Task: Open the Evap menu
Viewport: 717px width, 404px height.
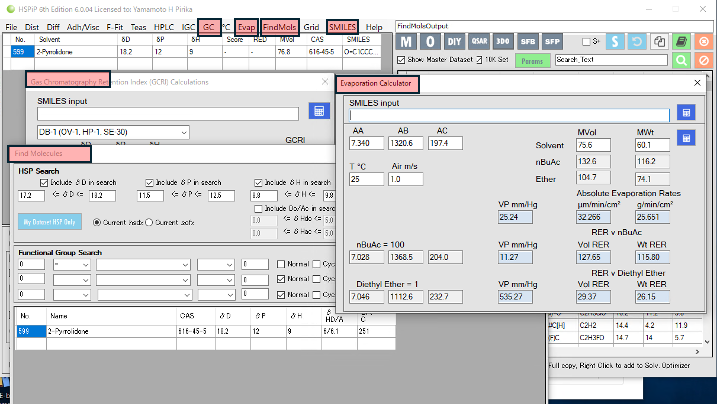Action: pos(246,26)
